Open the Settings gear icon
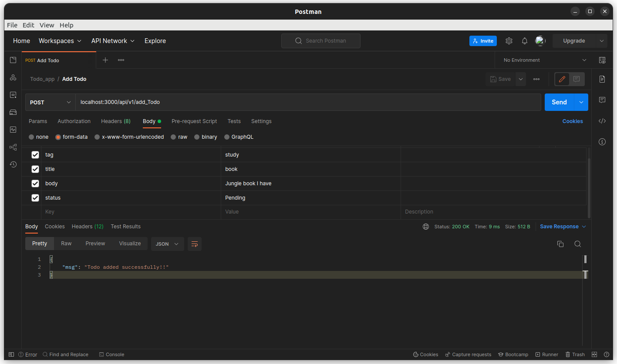The width and height of the screenshot is (617, 364). 509,41
